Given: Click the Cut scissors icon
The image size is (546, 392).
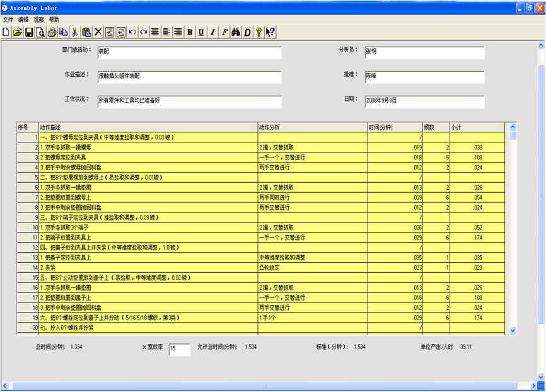Looking at the screenshot, I should (75, 32).
